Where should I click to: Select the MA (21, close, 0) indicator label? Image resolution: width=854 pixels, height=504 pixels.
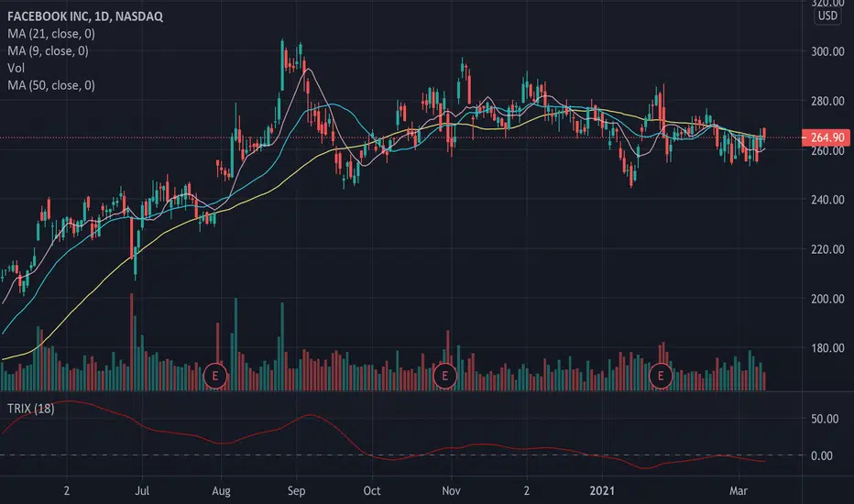pos(51,34)
